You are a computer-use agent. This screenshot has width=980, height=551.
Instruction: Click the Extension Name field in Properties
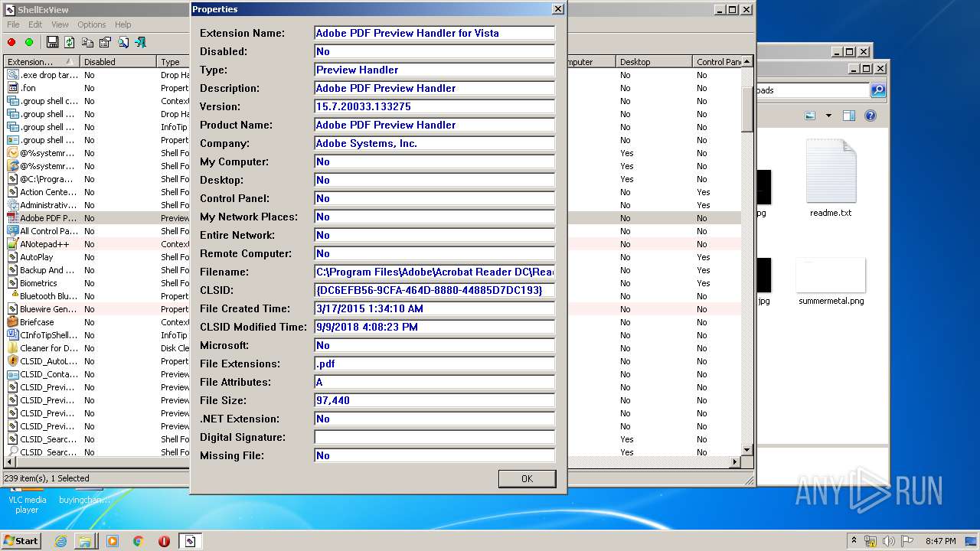(x=434, y=33)
